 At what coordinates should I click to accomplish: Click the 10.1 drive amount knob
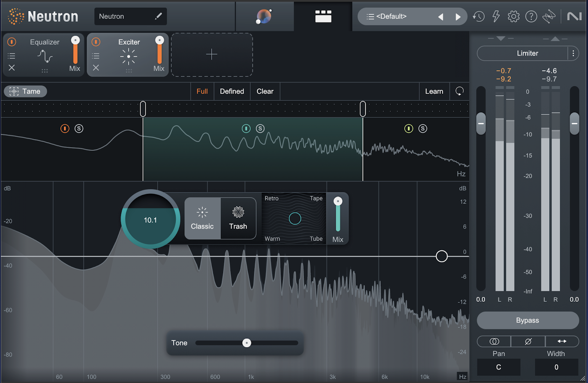click(x=150, y=220)
